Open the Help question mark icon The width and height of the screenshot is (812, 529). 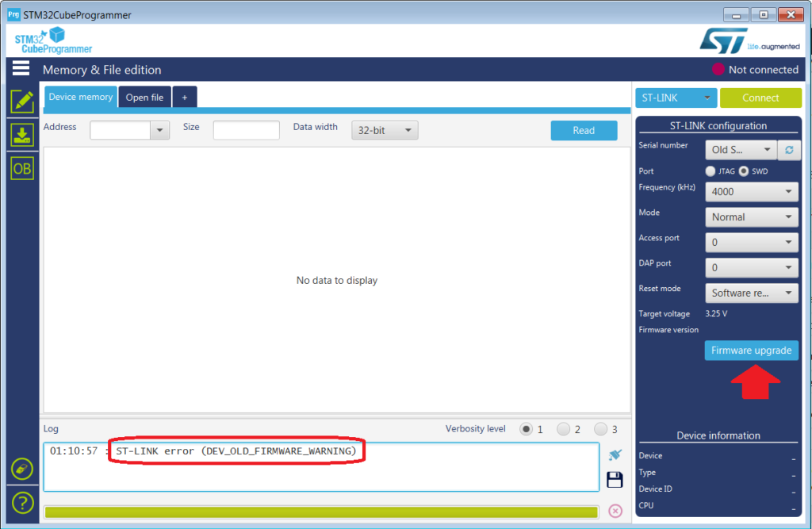pyautogui.click(x=22, y=503)
